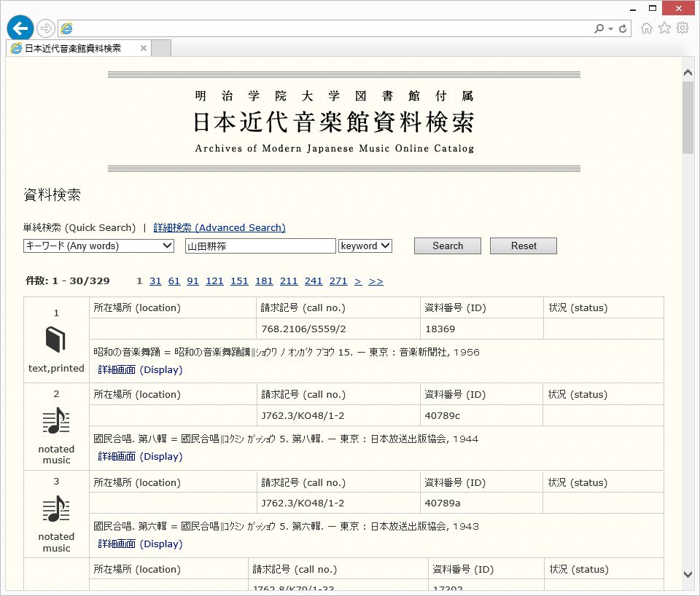700x596 pixels.
Task: Click the browser forward arrow button
Action: pos(46,28)
